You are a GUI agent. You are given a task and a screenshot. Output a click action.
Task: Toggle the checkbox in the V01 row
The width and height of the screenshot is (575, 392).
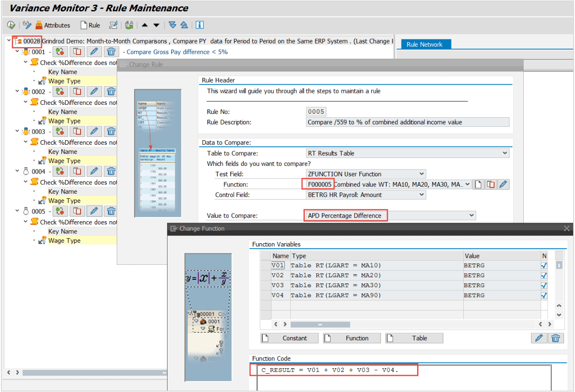click(x=544, y=266)
